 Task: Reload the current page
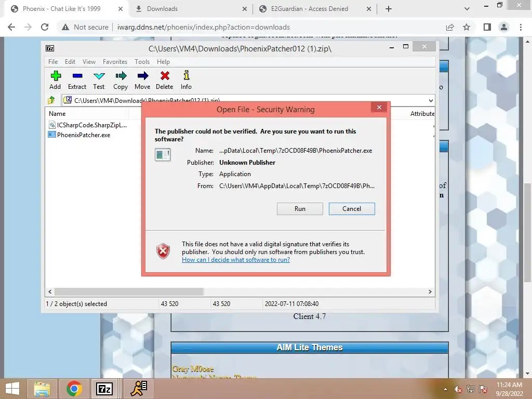[x=45, y=27]
